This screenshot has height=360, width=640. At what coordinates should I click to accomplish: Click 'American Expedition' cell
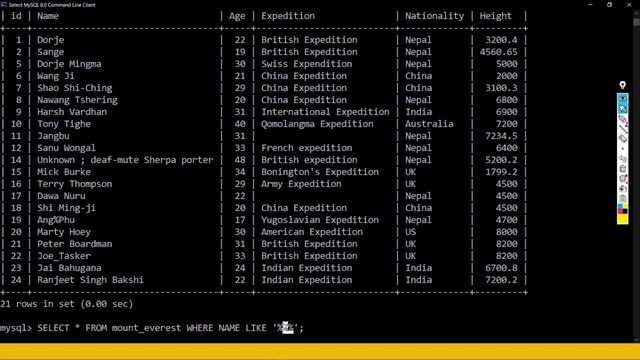tap(312, 232)
